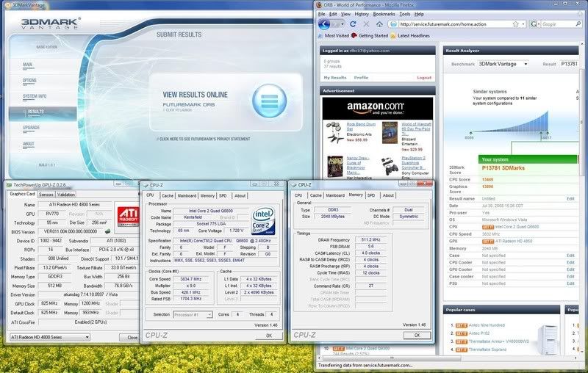The width and height of the screenshot is (588, 373).
Task: Open History menu in Firefox
Action: (x=362, y=14)
